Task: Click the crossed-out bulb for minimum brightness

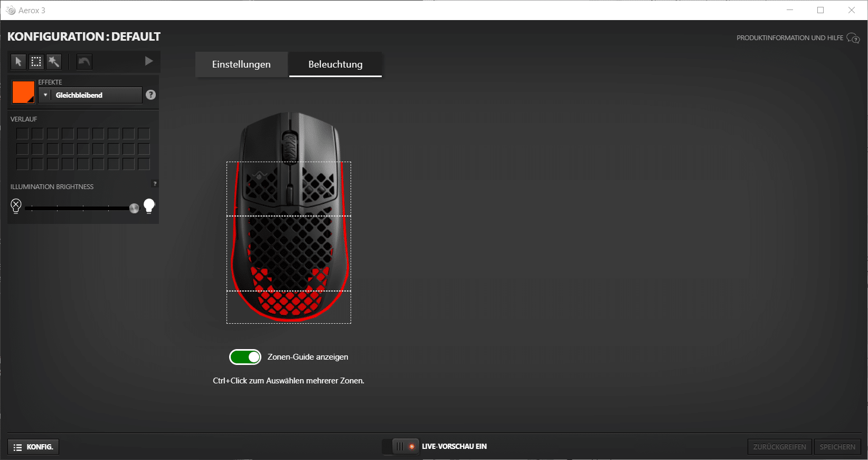Action: click(x=16, y=205)
